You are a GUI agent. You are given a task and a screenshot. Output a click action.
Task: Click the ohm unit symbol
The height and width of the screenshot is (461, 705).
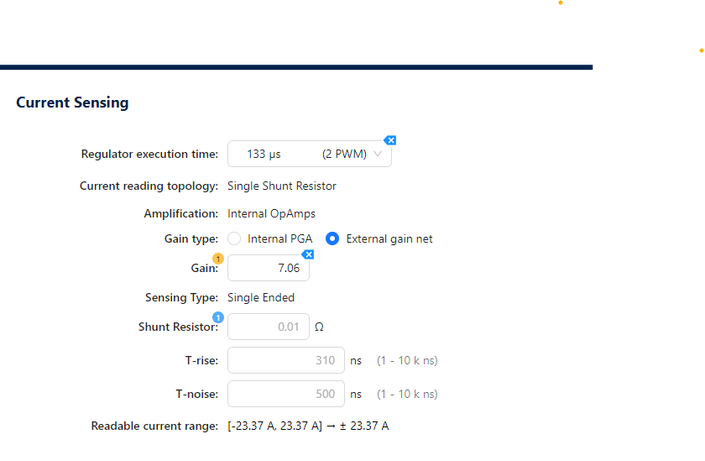tap(320, 327)
